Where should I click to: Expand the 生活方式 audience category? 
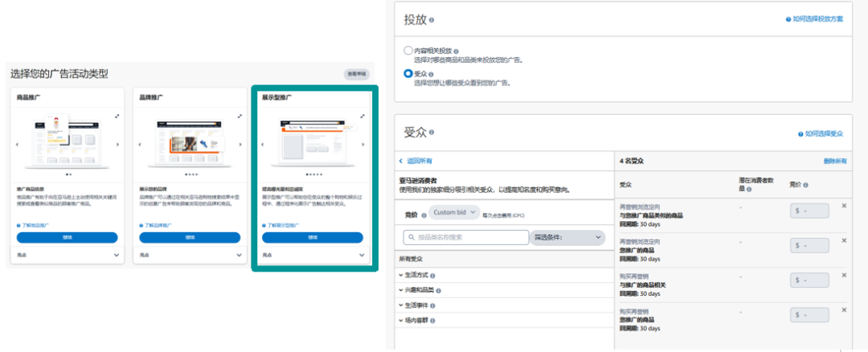tap(401, 276)
